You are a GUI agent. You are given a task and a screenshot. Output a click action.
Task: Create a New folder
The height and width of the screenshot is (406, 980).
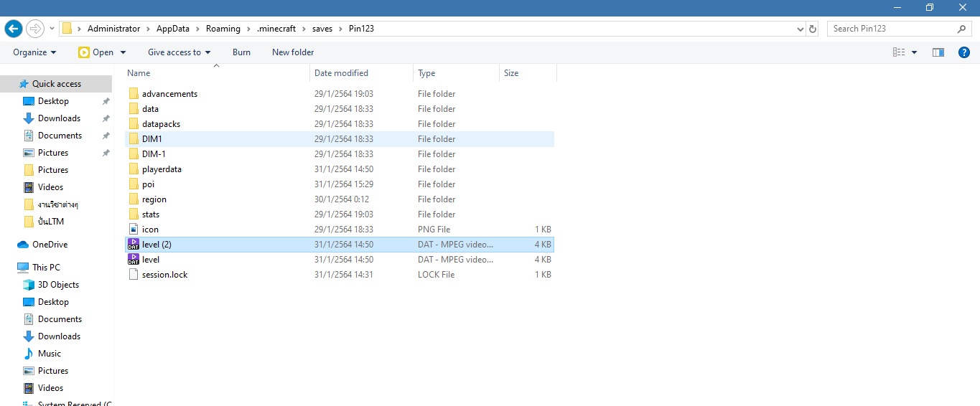click(293, 52)
